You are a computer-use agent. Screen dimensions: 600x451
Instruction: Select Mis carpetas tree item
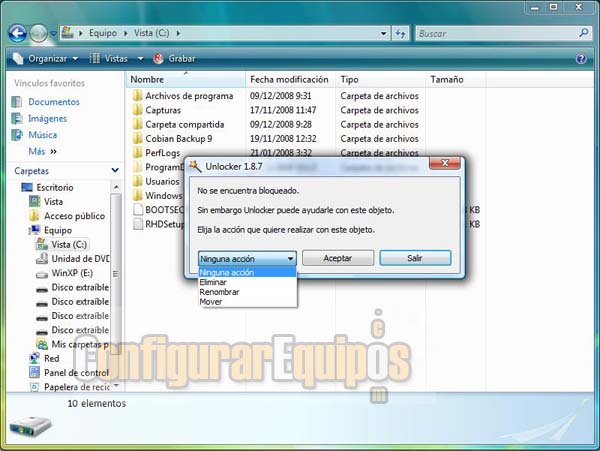point(80,344)
